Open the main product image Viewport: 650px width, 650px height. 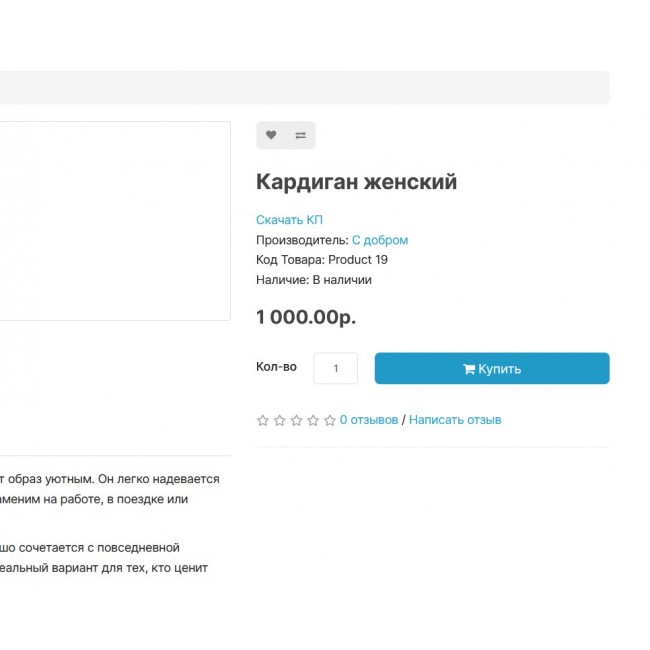[115, 220]
